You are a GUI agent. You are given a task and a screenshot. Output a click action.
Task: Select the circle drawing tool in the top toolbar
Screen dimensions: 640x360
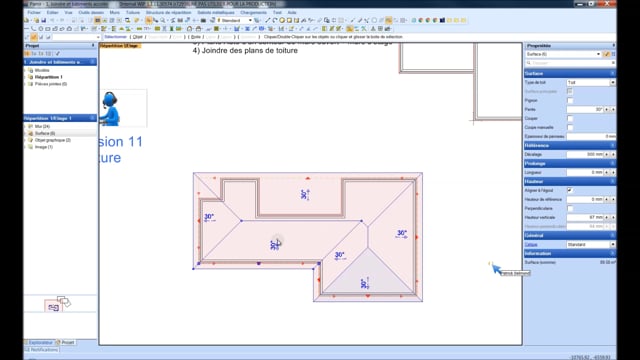coord(282,20)
